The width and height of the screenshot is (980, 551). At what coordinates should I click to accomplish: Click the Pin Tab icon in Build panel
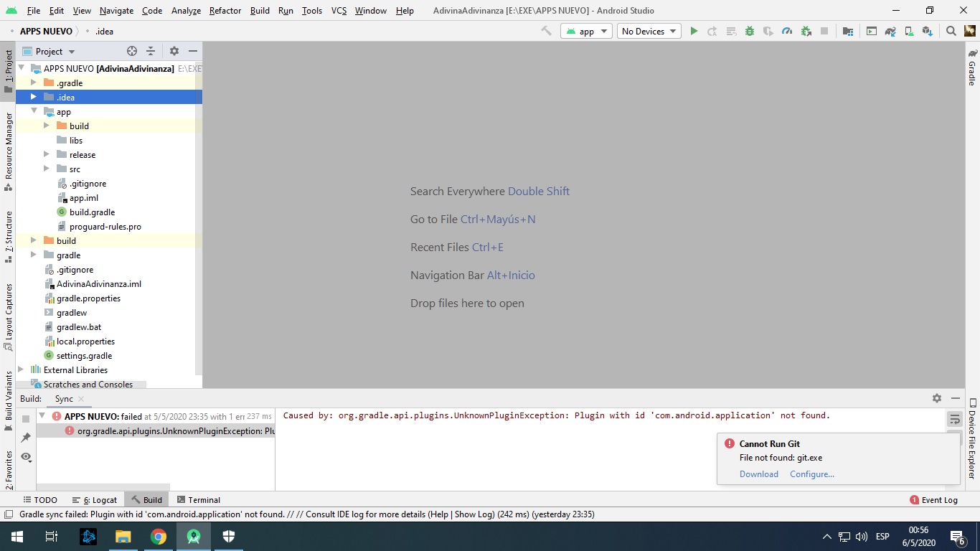click(26, 438)
